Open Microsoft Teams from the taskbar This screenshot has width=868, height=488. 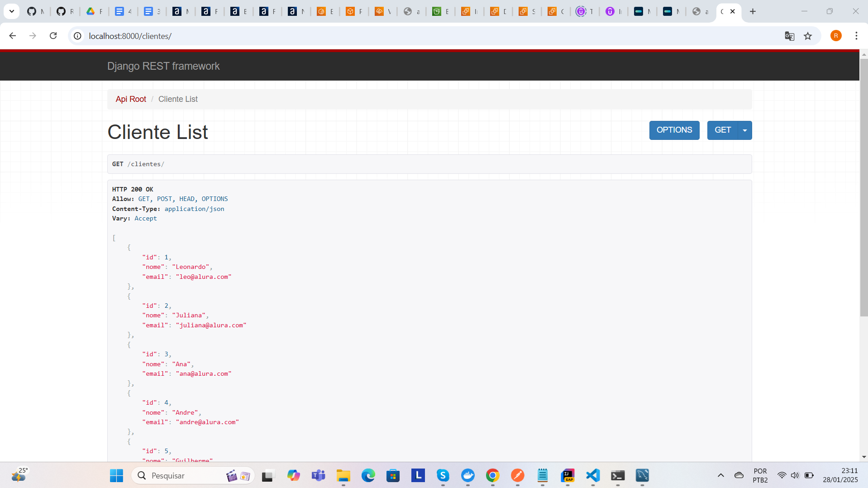click(318, 476)
